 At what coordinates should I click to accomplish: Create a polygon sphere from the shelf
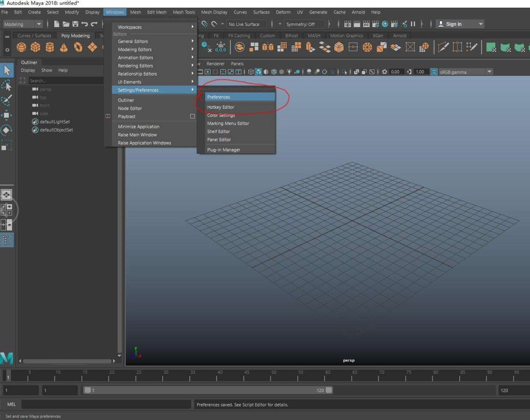pos(21,47)
